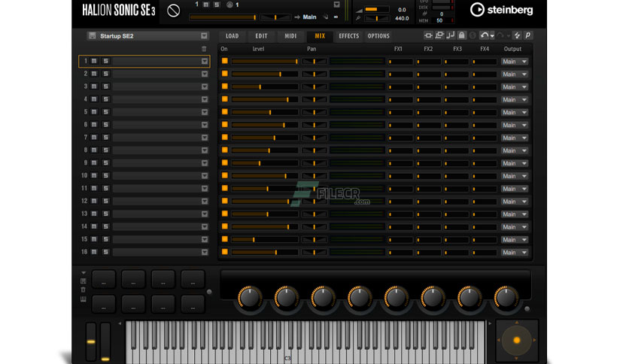Open the OPTIONS tab
The height and width of the screenshot is (364, 629).
(378, 36)
